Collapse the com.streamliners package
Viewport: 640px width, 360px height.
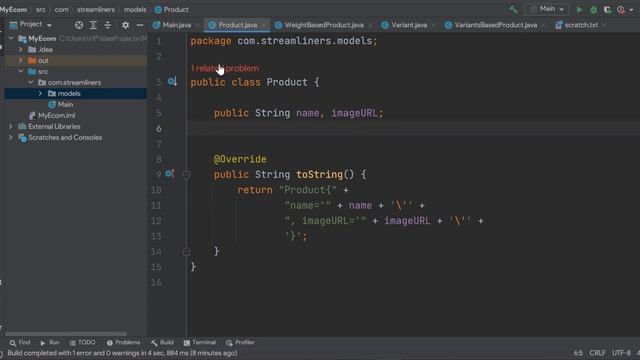tap(31, 82)
